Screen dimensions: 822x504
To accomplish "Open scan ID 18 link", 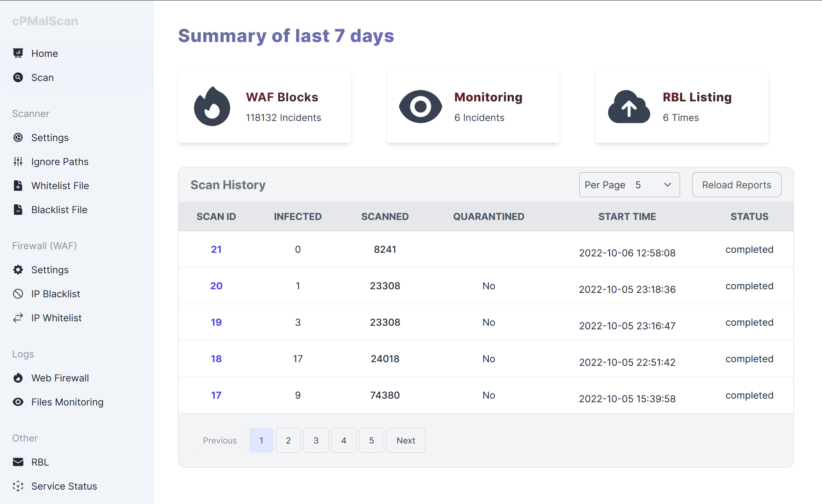I will (216, 359).
